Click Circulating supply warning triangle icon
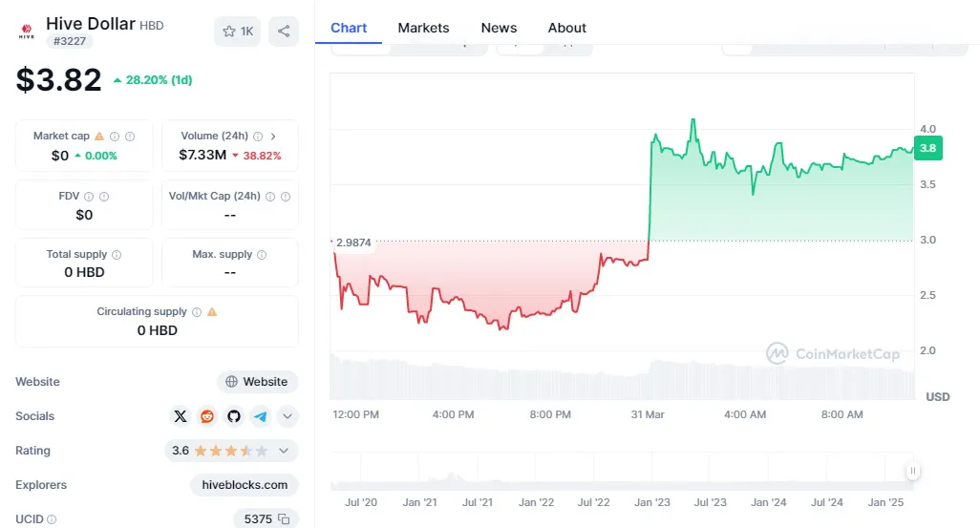This screenshot has height=528, width=980. tap(212, 311)
